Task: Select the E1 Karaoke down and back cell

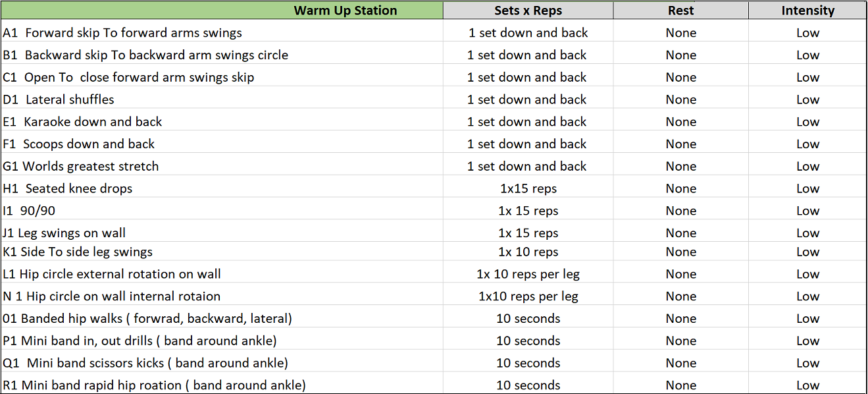Action: 82,122
